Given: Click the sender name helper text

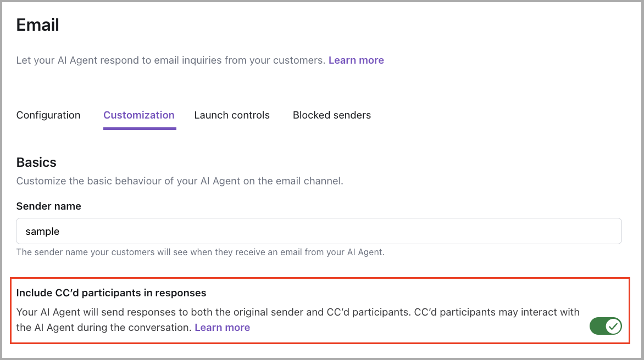Looking at the screenshot, I should (201, 252).
